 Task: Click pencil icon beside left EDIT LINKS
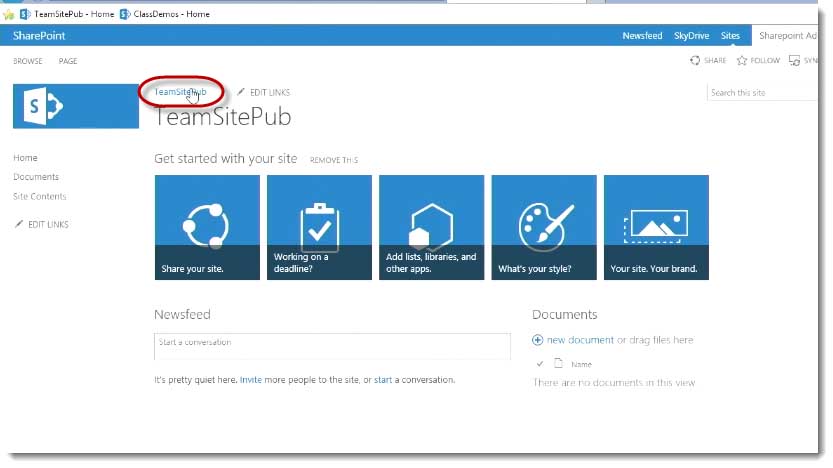click(x=19, y=224)
